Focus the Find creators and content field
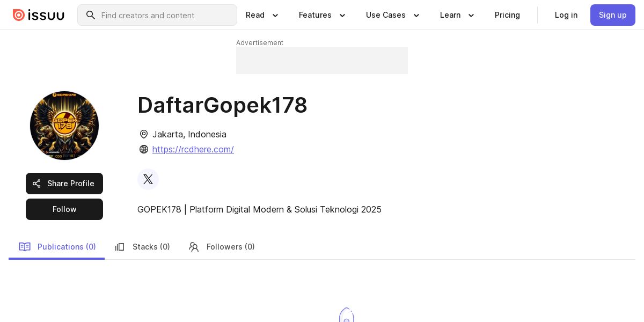 click(x=157, y=15)
